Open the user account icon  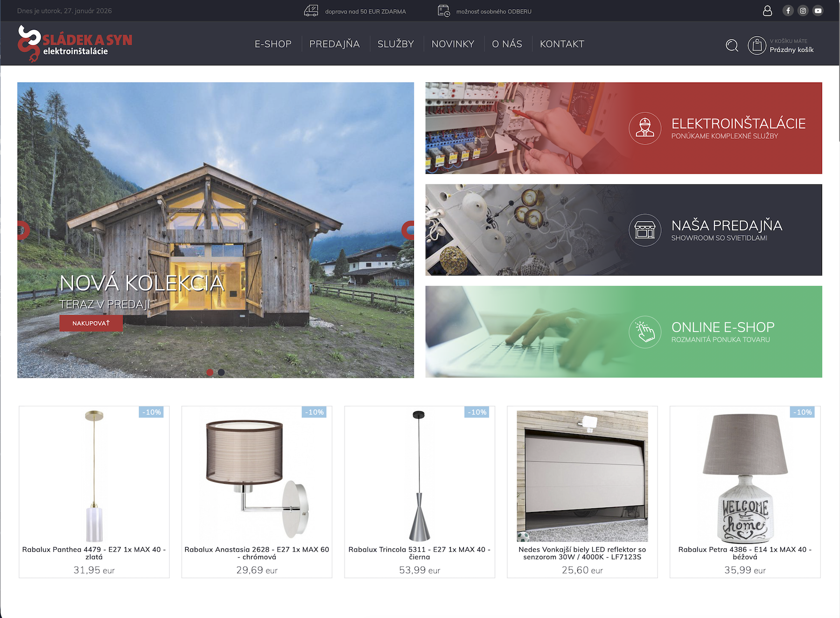767,11
